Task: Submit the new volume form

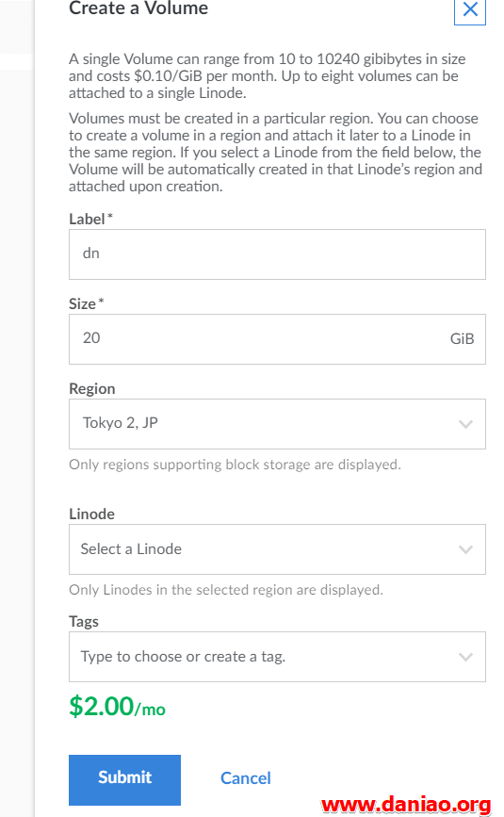Action: click(125, 780)
